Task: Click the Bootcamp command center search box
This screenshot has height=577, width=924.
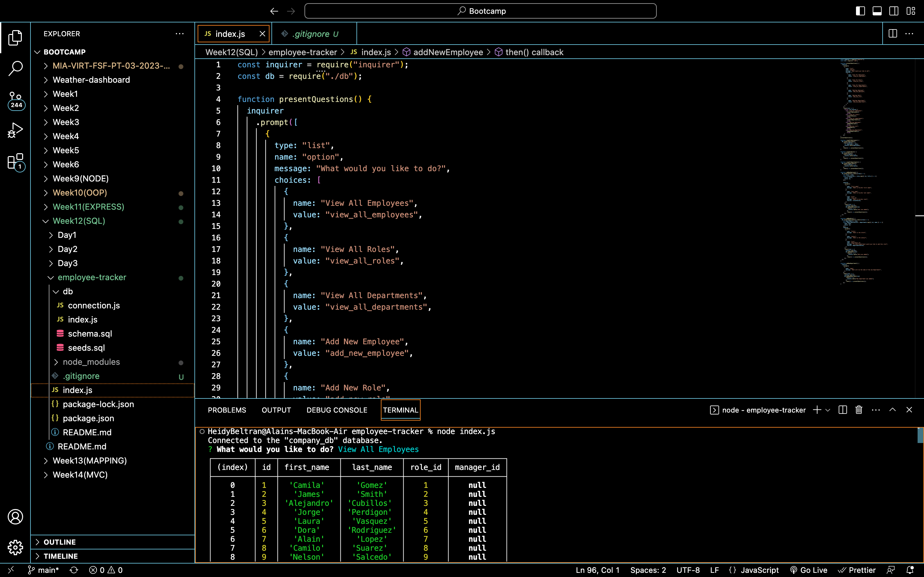Action: [480, 11]
